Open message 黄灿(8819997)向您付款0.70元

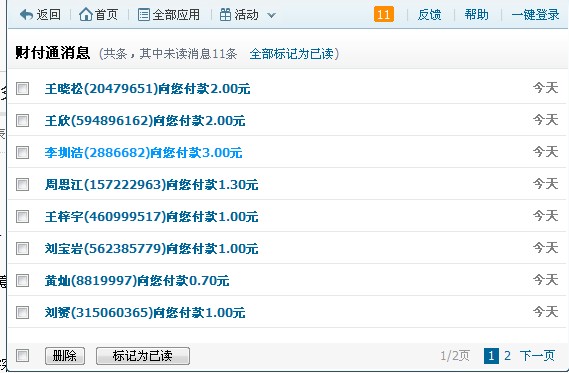tap(137, 280)
